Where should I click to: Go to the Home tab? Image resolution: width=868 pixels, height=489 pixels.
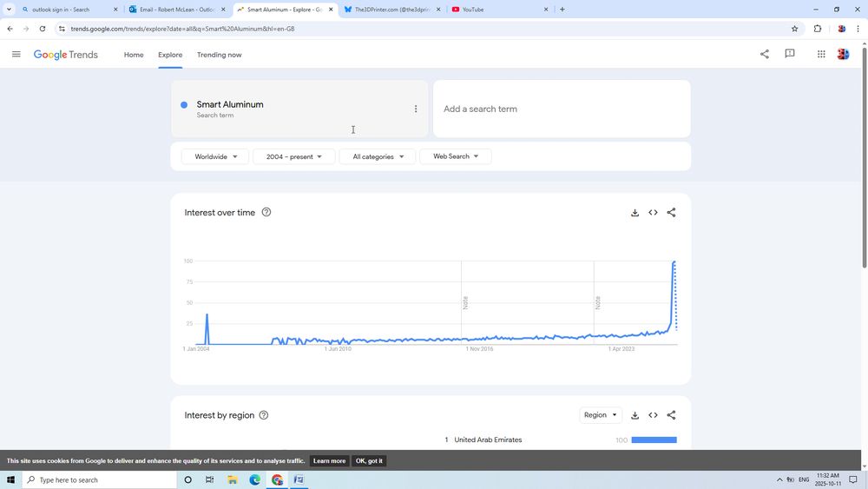click(x=134, y=55)
